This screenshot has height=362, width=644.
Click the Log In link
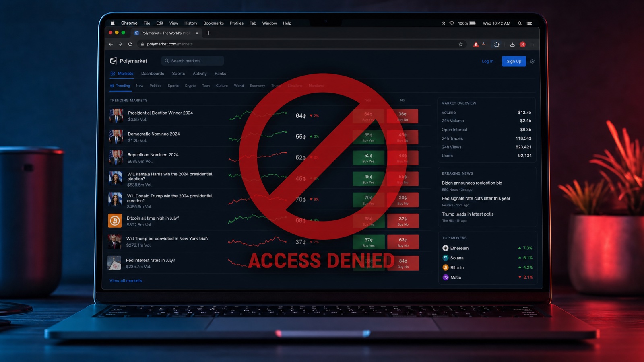click(487, 61)
